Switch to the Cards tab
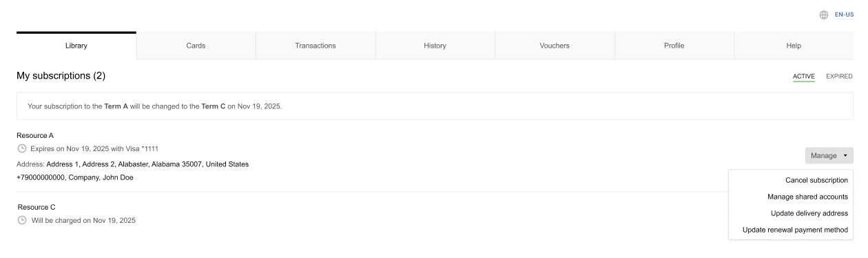The height and width of the screenshot is (258, 868). 196,46
